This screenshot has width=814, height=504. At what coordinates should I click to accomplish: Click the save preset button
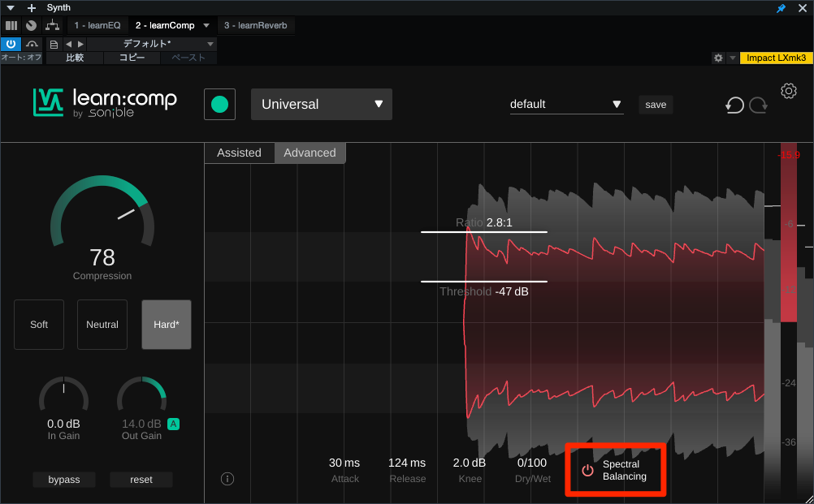656,105
